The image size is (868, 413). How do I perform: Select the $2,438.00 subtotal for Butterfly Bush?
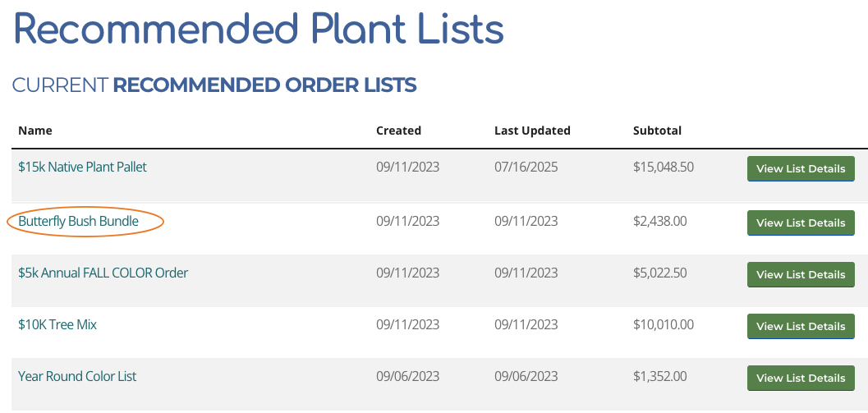click(x=660, y=221)
